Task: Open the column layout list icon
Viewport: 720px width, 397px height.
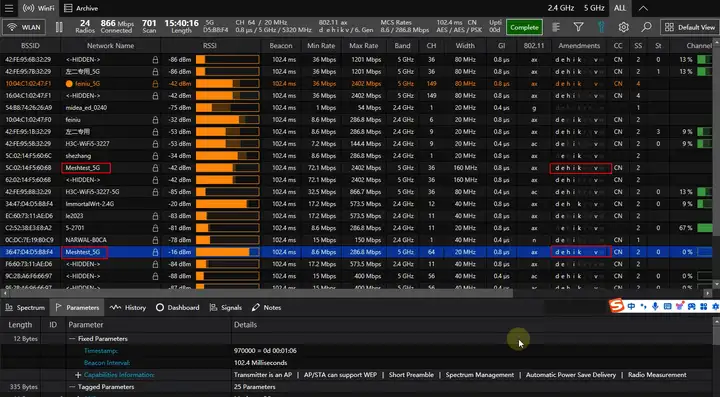Action: (x=556, y=27)
